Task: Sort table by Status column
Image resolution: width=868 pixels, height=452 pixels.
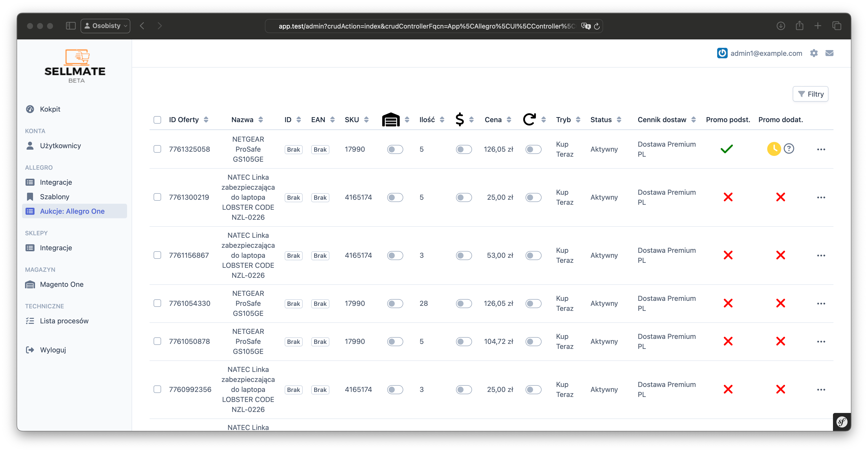Action: (x=606, y=120)
